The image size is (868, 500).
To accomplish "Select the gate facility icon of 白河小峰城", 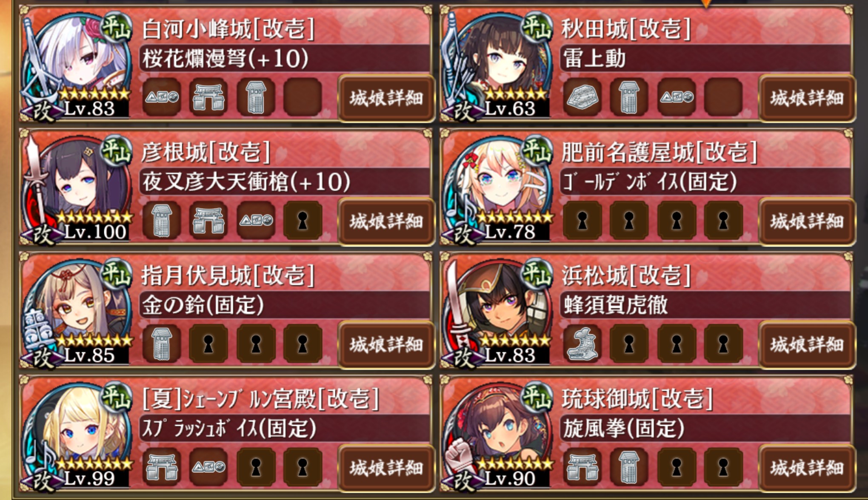I will [208, 97].
